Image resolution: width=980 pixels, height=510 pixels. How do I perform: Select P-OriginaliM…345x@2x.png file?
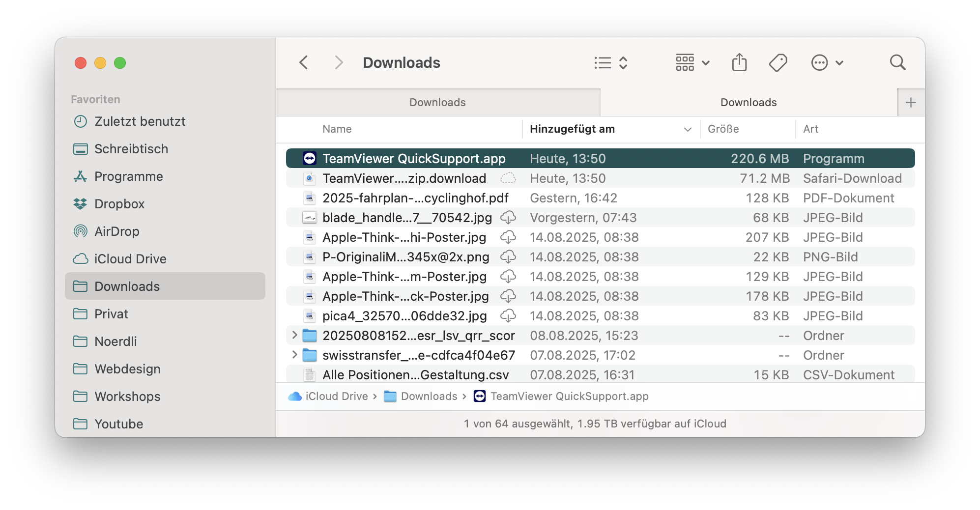[600, 256]
